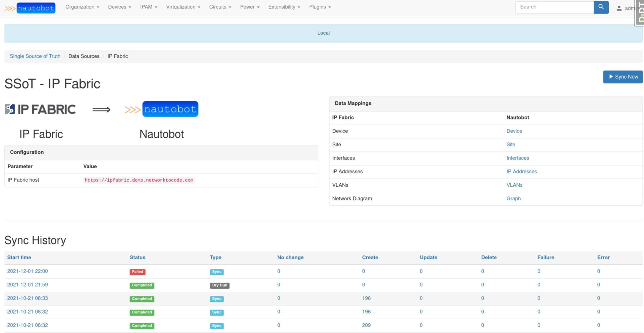Click the Completed badge of 21:59 row
This screenshot has height=333, width=644.
tap(142, 285)
